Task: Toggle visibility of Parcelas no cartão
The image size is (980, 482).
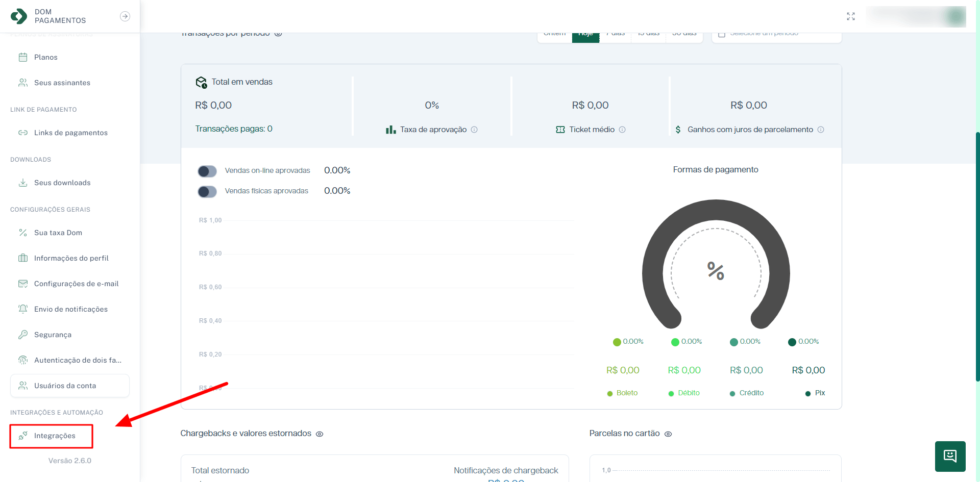Action: point(668,434)
